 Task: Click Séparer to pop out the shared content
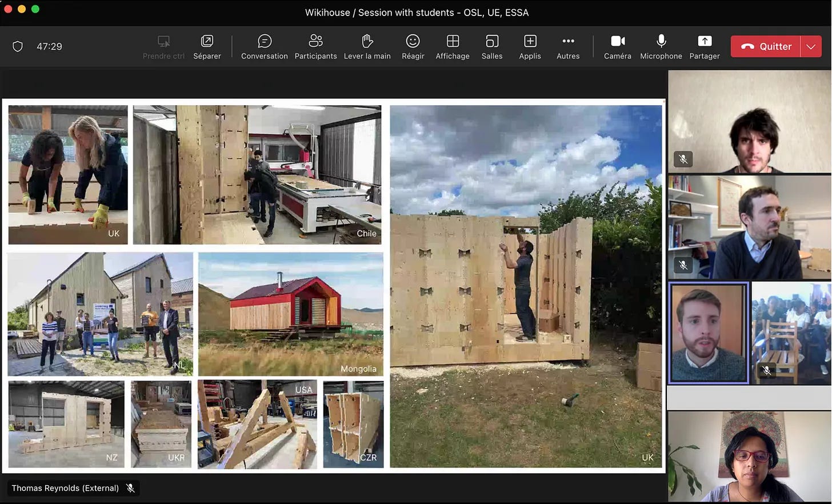pos(207,47)
